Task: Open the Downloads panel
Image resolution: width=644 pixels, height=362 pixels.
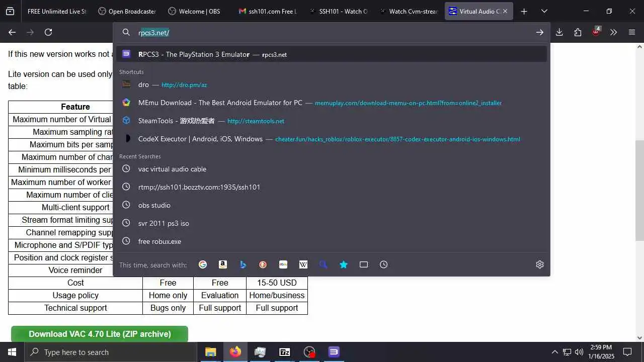Action: pos(559,32)
